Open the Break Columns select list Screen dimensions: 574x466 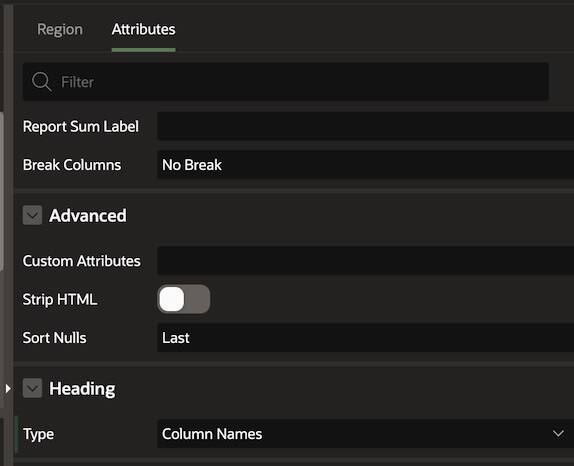[365, 165]
